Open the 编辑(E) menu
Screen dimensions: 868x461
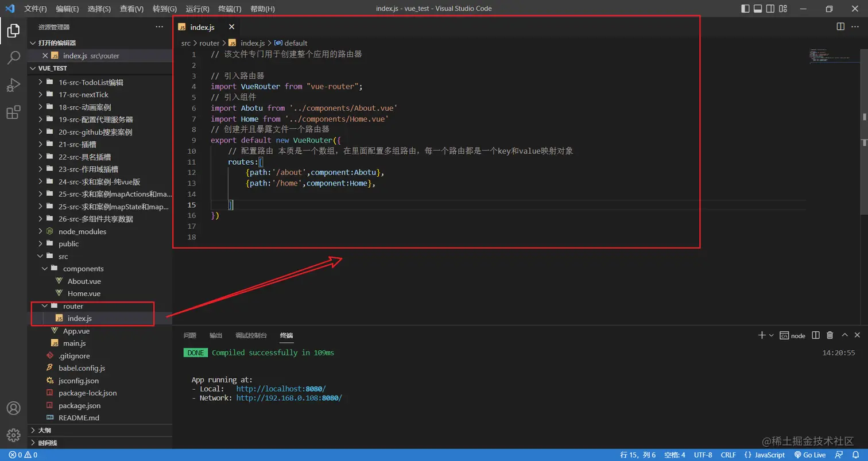pos(68,9)
